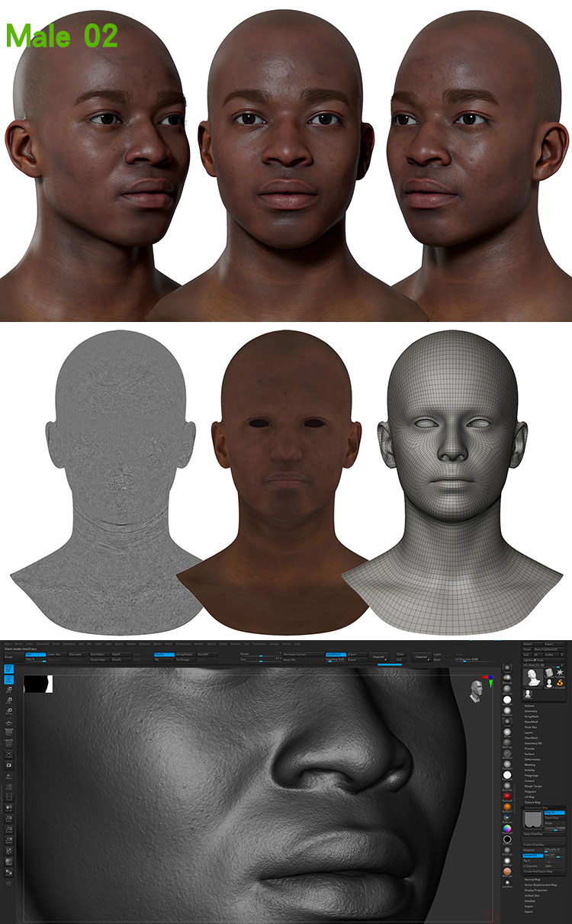Expand the Masking subpalette

(530, 765)
